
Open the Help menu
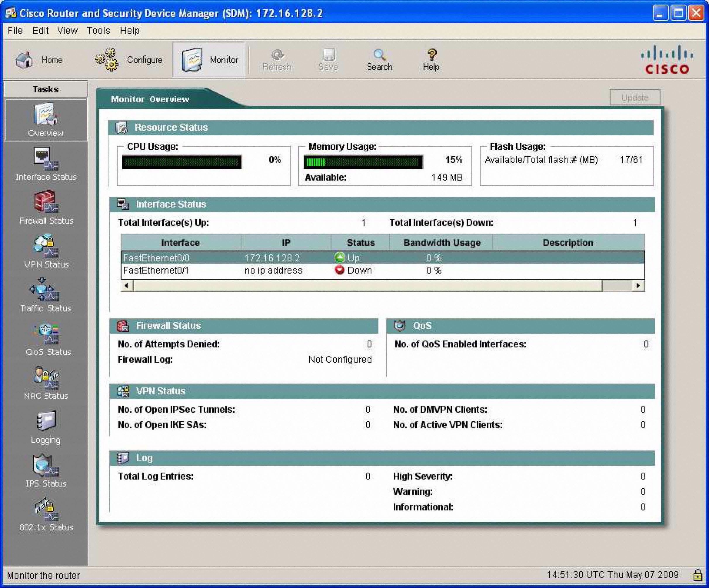(130, 30)
